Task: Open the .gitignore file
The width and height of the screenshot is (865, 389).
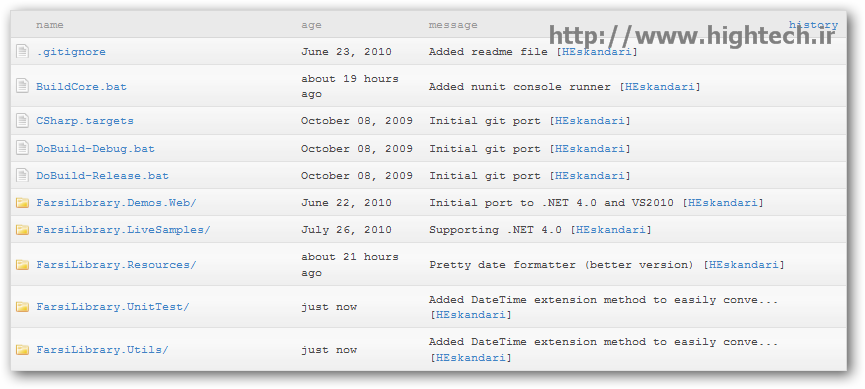Action: click(71, 52)
